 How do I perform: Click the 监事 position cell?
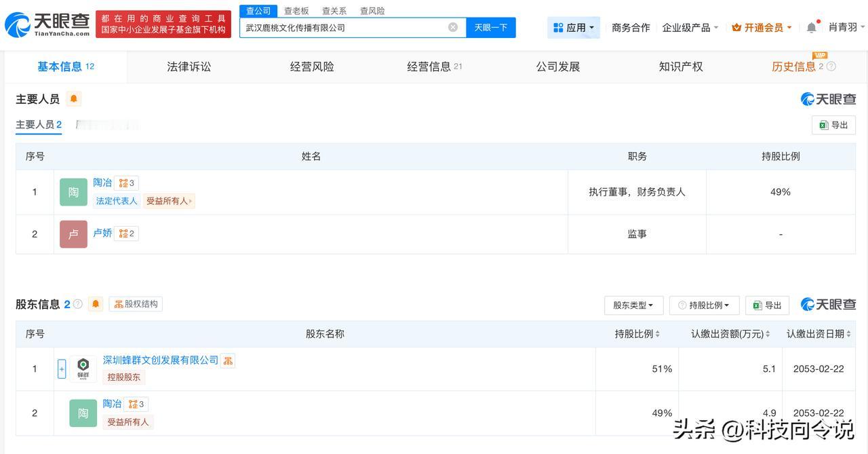pyautogui.click(x=637, y=234)
